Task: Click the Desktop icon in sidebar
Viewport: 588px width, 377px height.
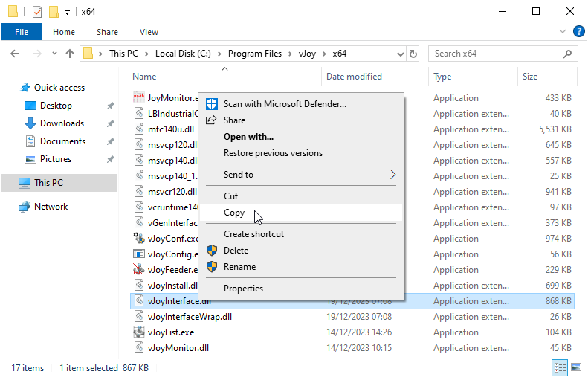Action: tap(30, 106)
